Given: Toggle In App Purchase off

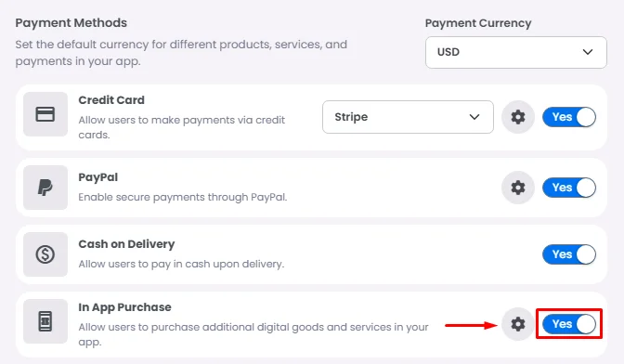Looking at the screenshot, I should pos(569,324).
